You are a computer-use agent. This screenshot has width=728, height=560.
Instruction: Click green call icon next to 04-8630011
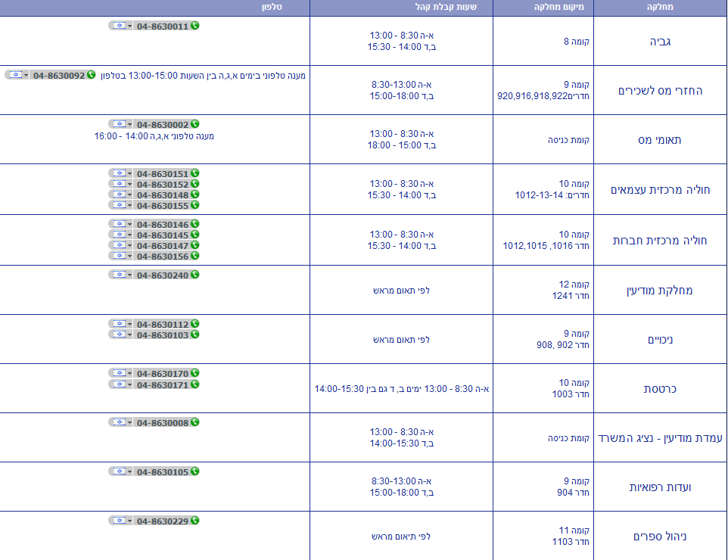[x=195, y=26]
